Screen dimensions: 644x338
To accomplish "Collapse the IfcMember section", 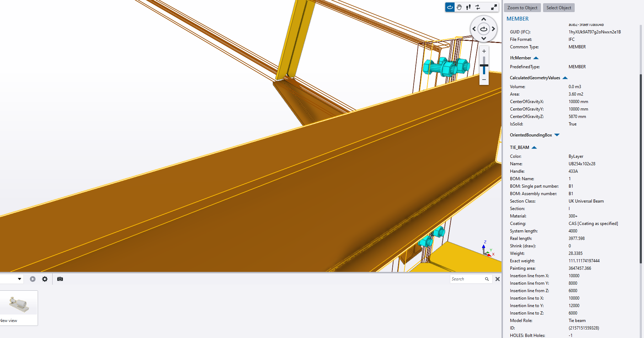I will pyautogui.click(x=536, y=58).
